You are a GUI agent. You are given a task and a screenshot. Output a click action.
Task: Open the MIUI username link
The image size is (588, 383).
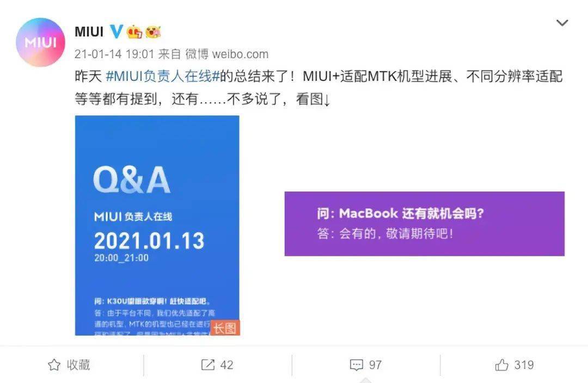coord(89,32)
